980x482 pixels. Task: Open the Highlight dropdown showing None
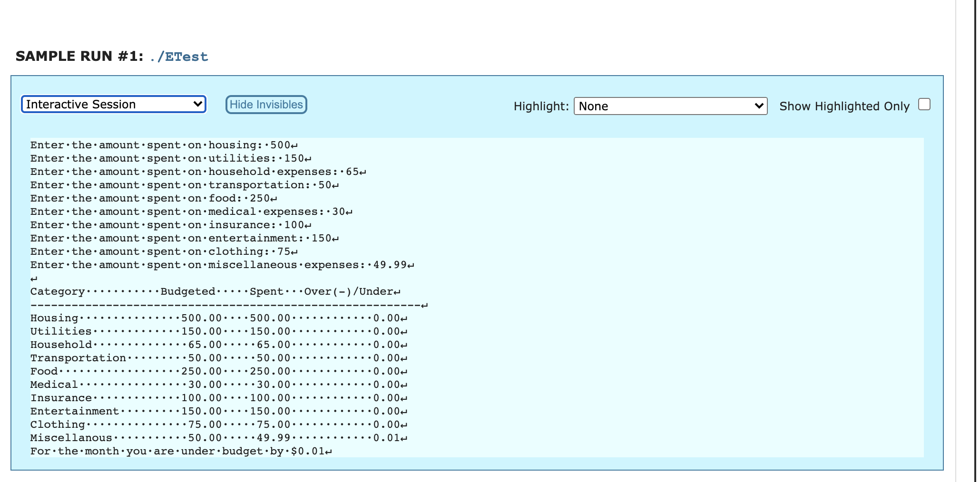pyautogui.click(x=670, y=106)
